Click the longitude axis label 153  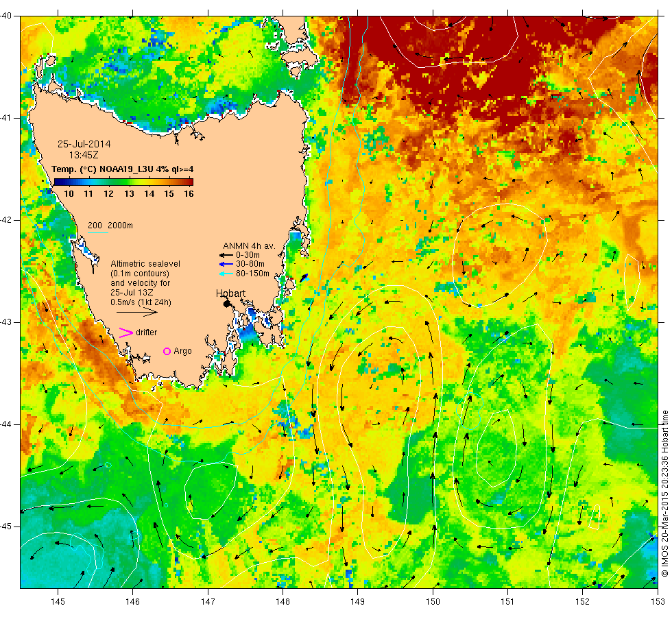(x=658, y=602)
